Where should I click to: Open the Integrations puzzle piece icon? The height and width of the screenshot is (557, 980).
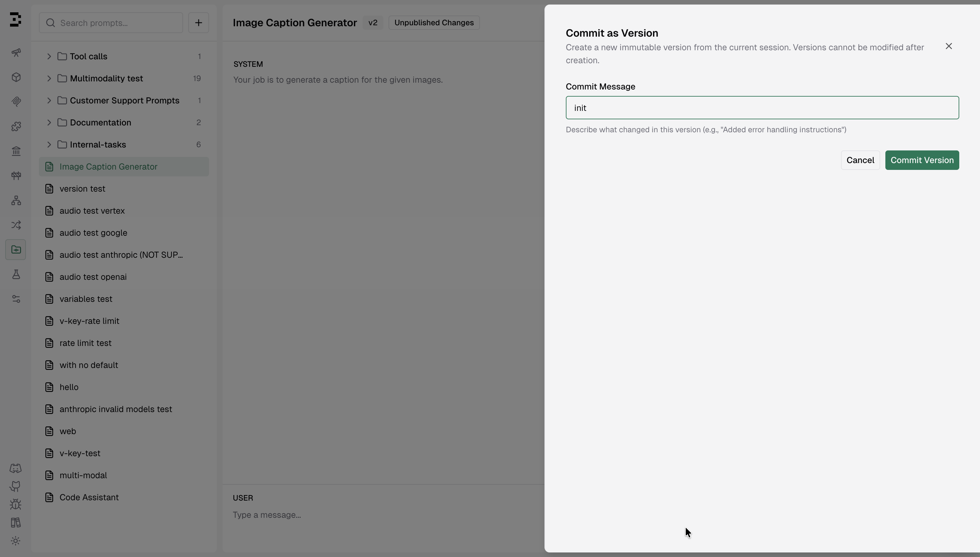coord(16,126)
